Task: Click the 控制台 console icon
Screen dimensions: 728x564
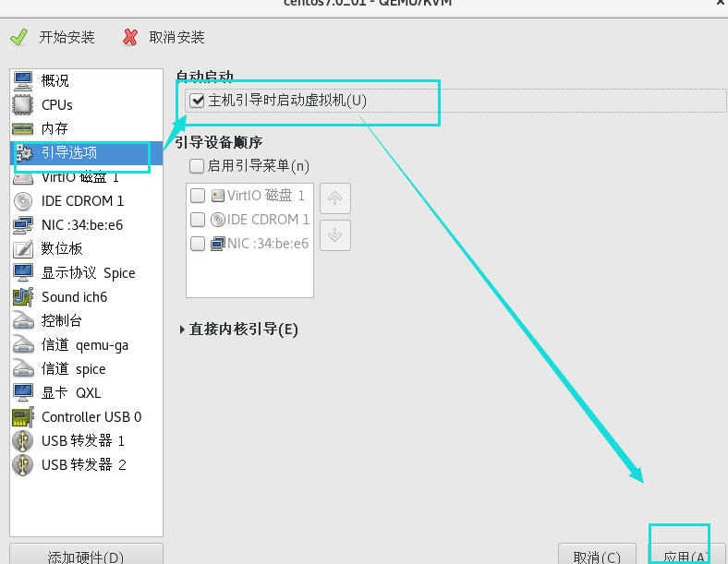Action: 23,321
